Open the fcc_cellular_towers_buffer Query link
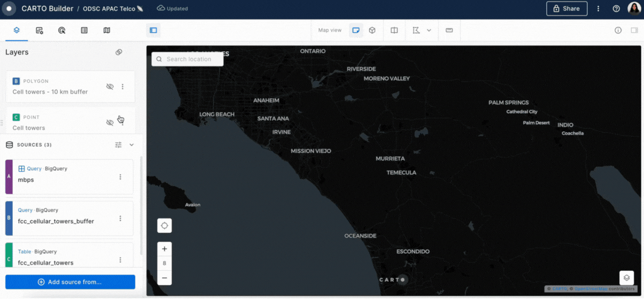The width and height of the screenshot is (644, 299). tap(25, 210)
